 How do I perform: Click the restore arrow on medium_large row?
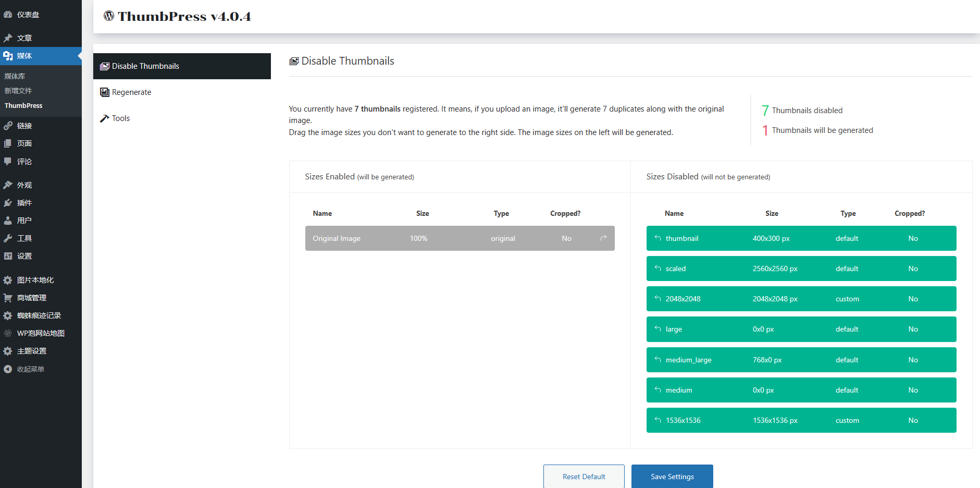pyautogui.click(x=658, y=360)
